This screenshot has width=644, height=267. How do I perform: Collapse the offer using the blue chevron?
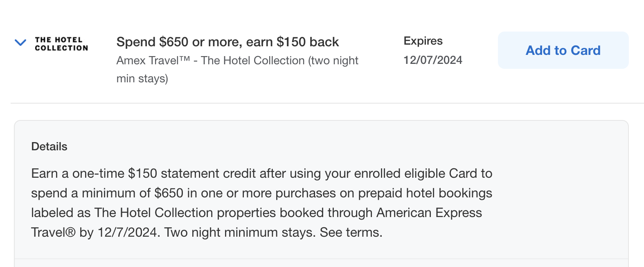click(x=20, y=43)
